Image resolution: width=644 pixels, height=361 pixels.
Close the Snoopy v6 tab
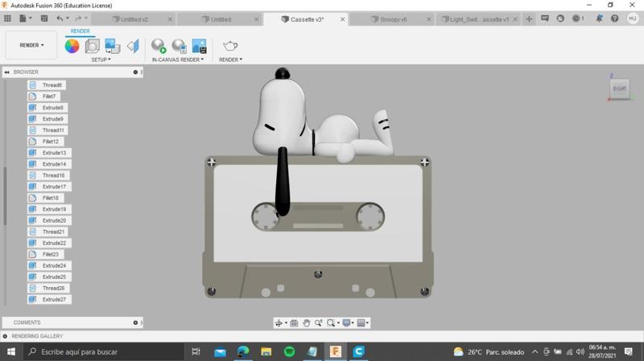pos(429,19)
